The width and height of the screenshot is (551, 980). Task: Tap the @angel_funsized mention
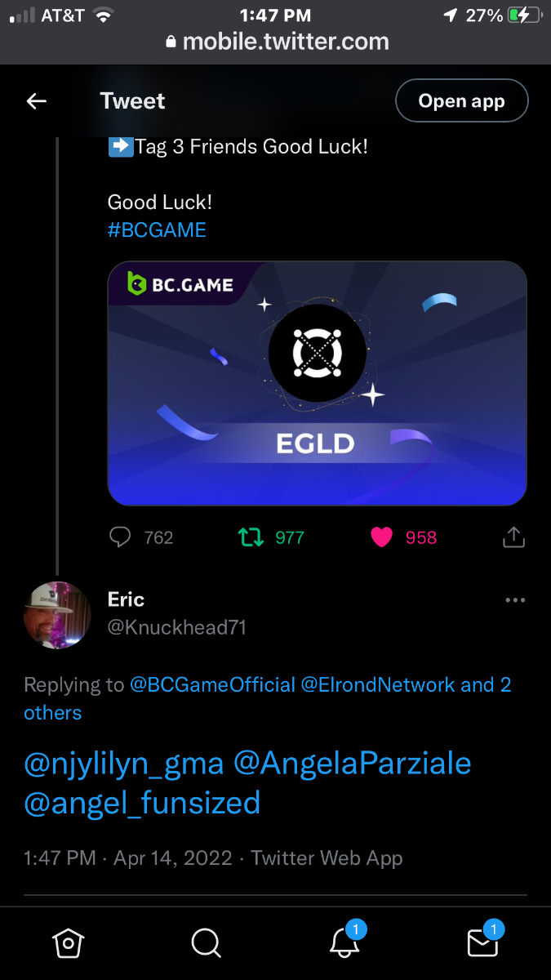point(143,803)
